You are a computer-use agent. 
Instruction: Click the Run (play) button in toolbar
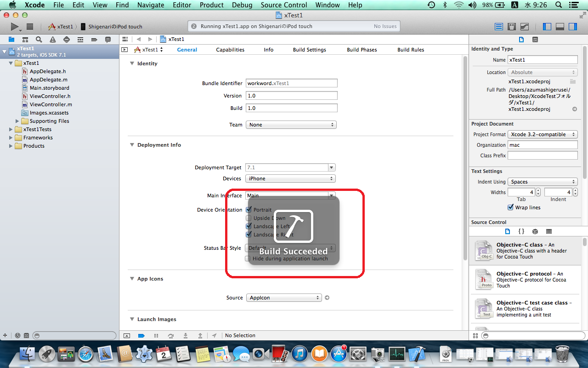point(15,27)
